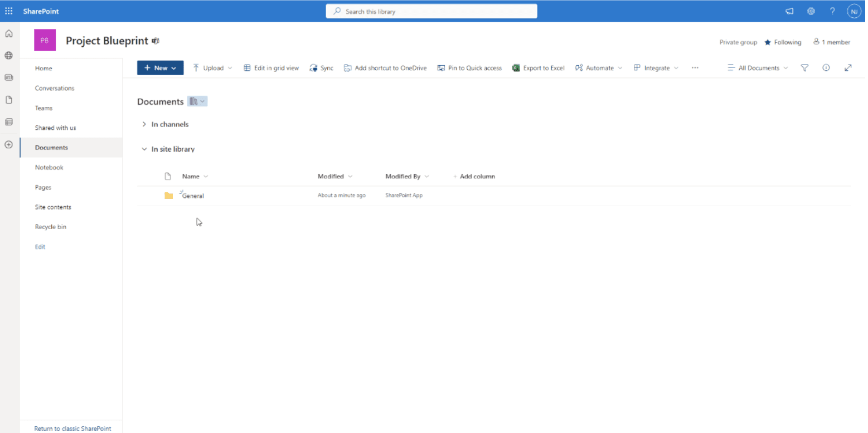Click the New button

point(160,67)
